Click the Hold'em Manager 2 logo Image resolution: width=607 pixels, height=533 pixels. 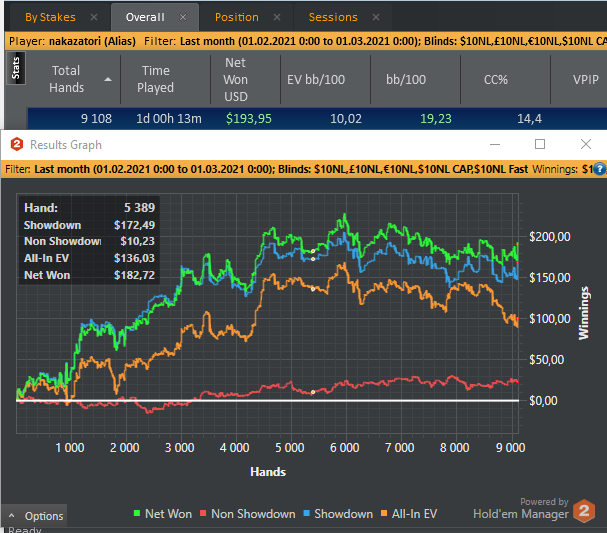[584, 511]
